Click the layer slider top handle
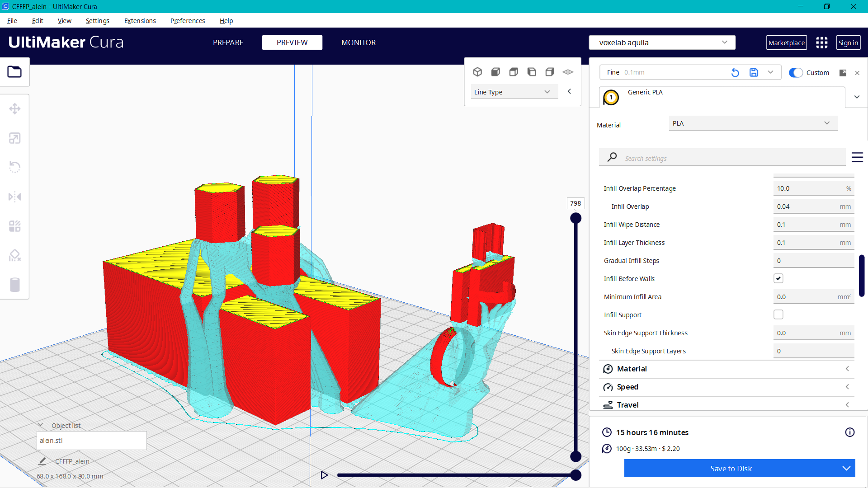The height and width of the screenshot is (488, 868). [x=576, y=218]
